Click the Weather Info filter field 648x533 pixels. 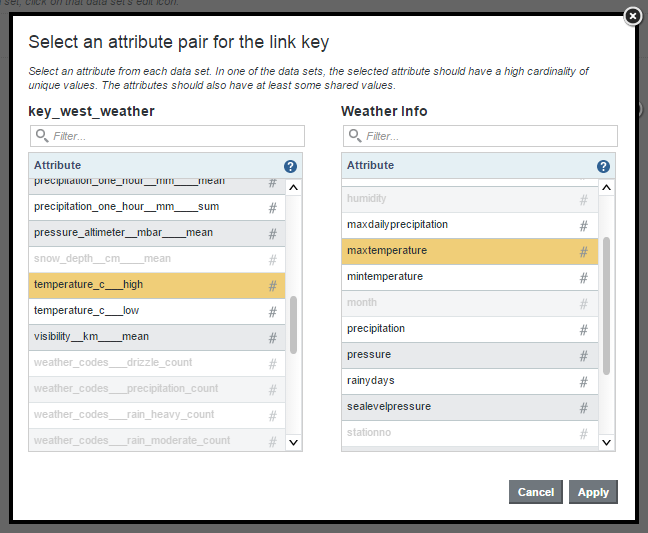coord(488,136)
